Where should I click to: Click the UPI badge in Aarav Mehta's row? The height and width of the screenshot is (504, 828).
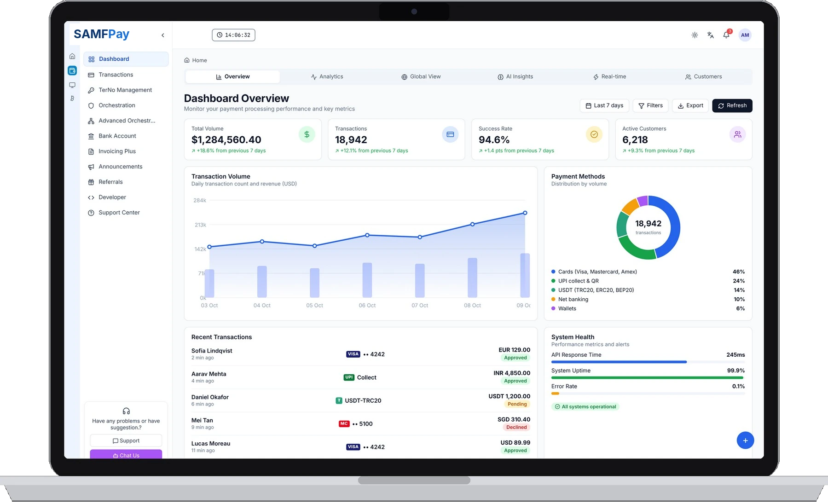click(x=349, y=377)
